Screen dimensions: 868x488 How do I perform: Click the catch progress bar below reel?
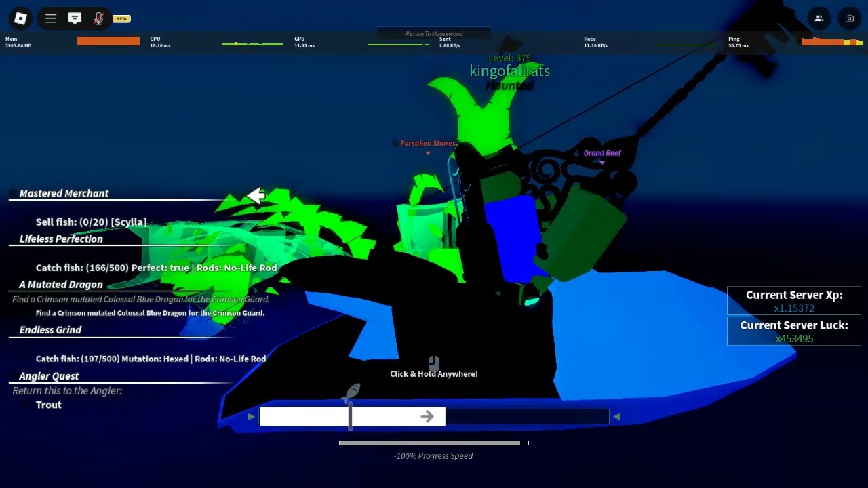point(434,443)
